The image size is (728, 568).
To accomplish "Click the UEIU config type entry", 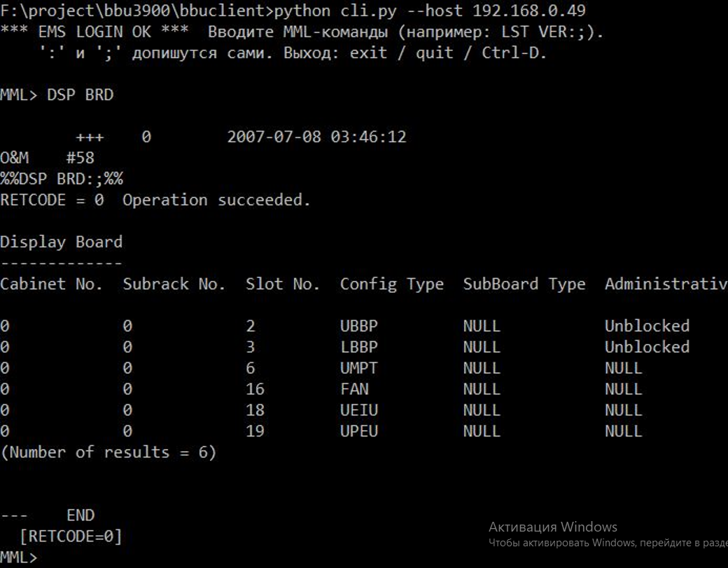I will tap(359, 410).
